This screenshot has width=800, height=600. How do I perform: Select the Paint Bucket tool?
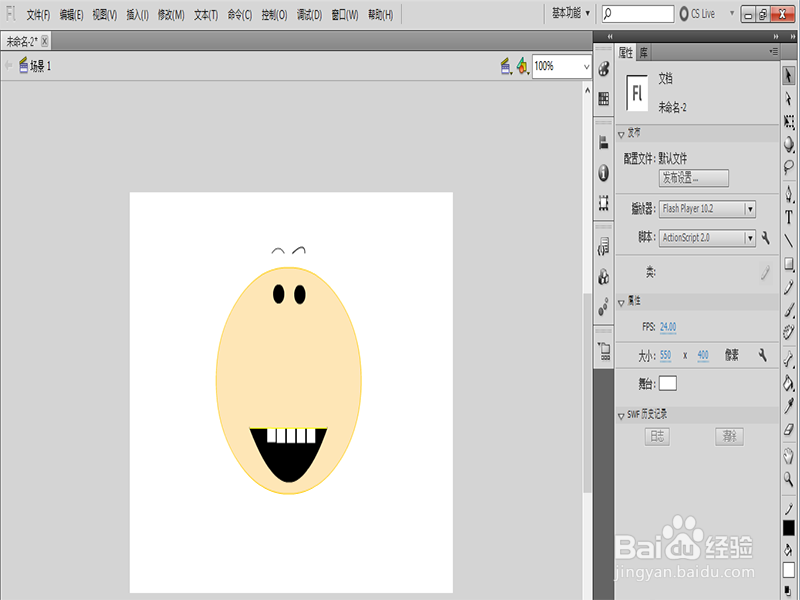(789, 381)
